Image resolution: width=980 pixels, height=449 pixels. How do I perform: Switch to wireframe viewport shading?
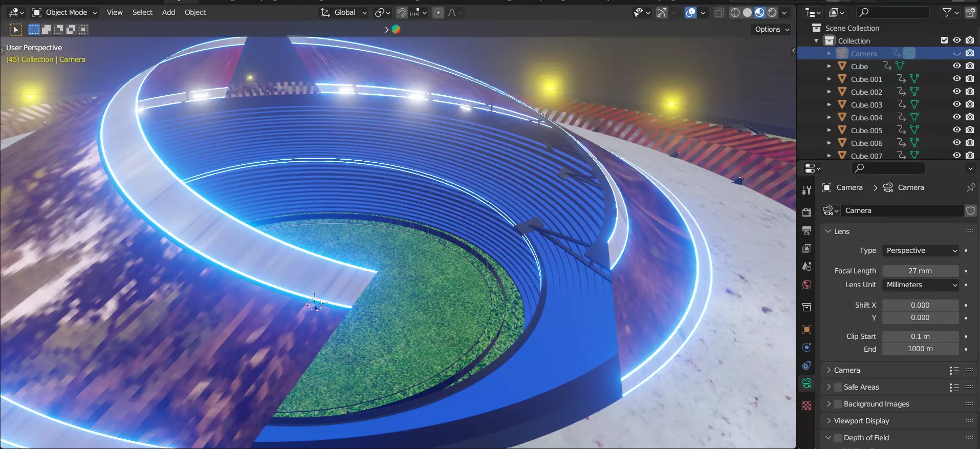point(735,12)
